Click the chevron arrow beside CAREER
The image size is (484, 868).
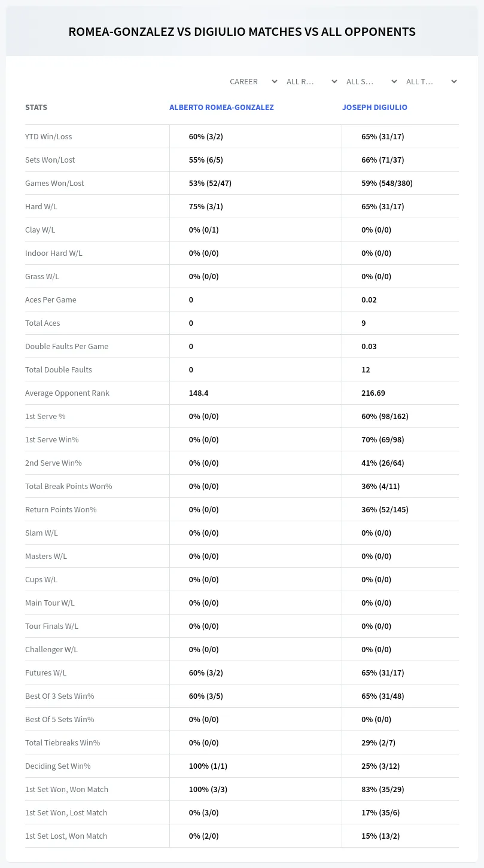coord(274,81)
